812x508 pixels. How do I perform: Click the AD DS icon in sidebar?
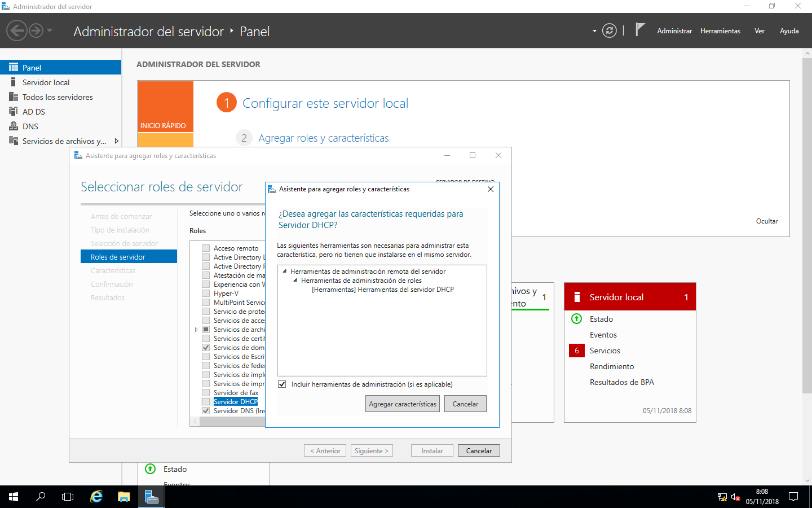pyautogui.click(x=14, y=112)
